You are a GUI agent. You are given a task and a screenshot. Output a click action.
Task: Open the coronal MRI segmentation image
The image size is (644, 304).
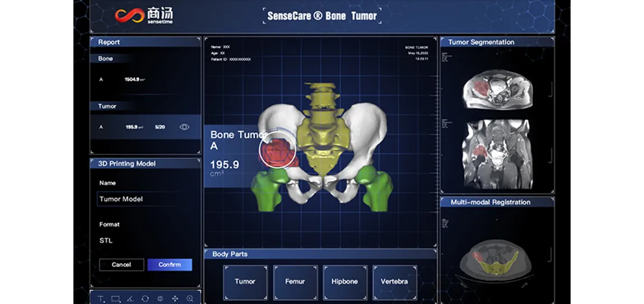click(x=497, y=154)
